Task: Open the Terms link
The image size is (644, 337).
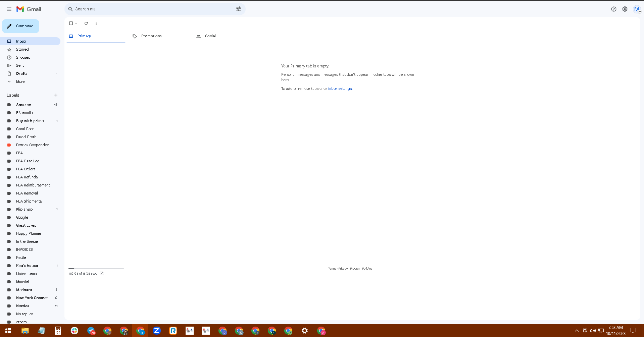Action: [x=332, y=269]
